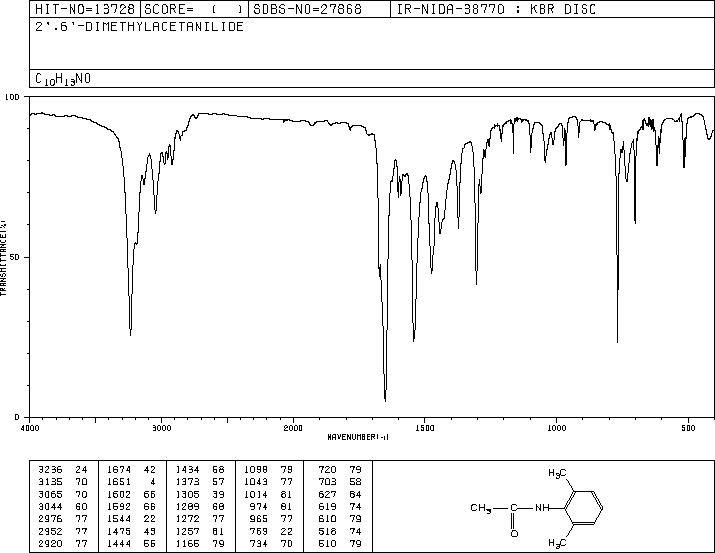
Task: Click the 518 peak table entry
Action: click(x=340, y=531)
